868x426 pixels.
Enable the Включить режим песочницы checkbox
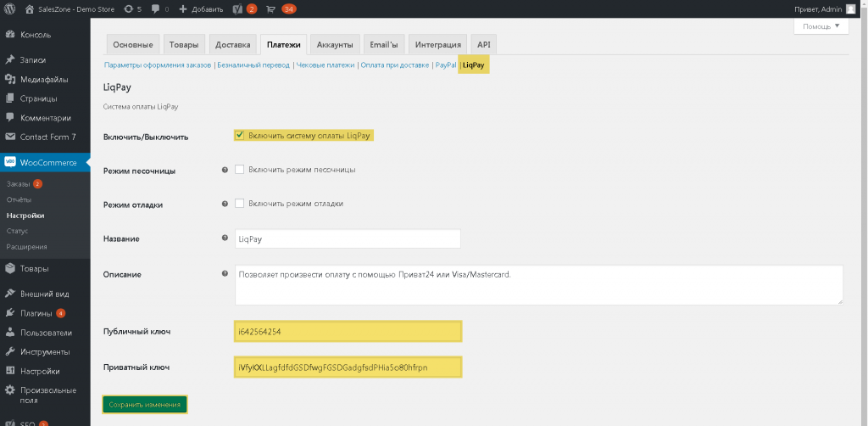(x=240, y=170)
